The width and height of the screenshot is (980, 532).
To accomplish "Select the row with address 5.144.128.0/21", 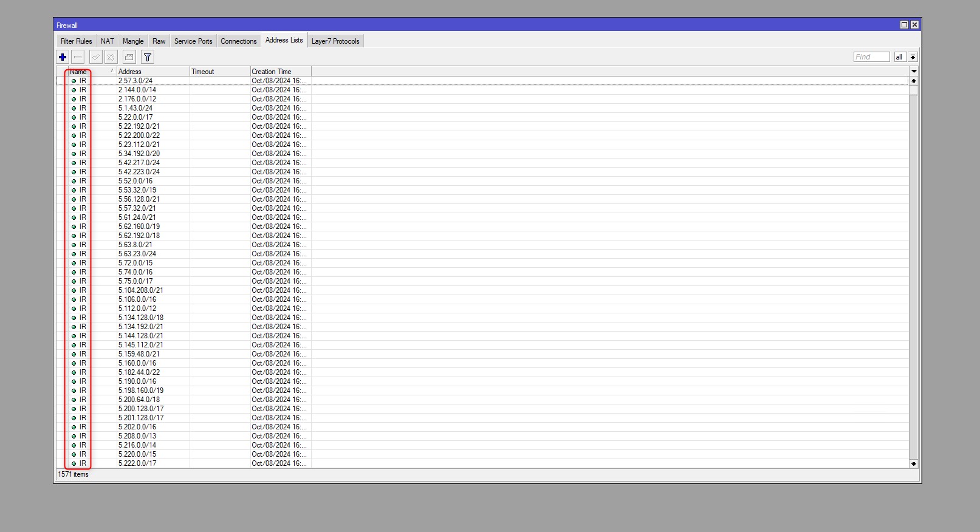I will pos(483,336).
